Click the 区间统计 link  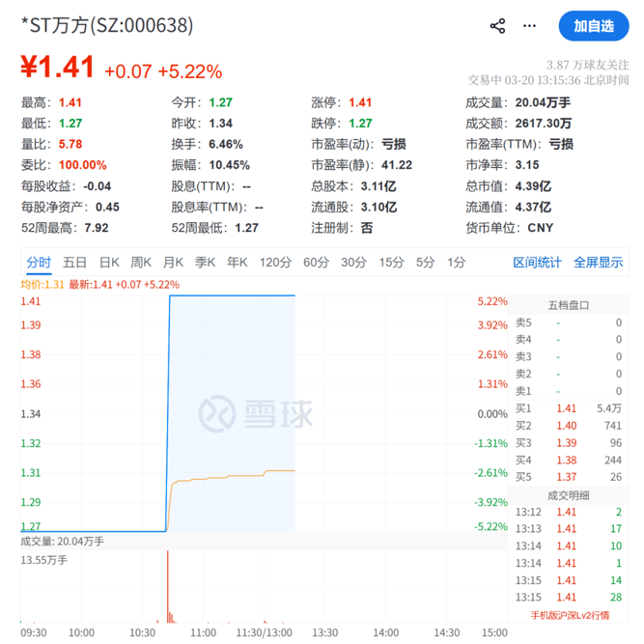[x=537, y=262]
